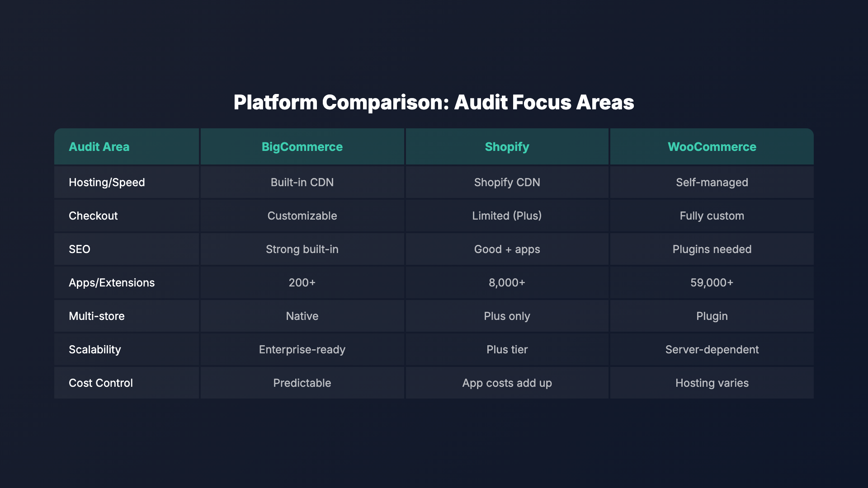Click the 59,000+ extensions cell
Screen dimensions: 868x488
point(712,282)
